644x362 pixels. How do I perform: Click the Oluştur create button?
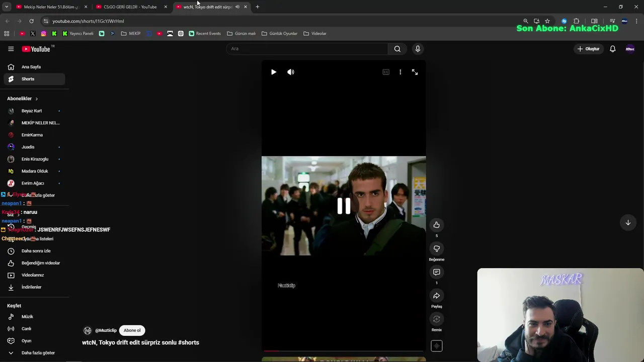pos(589,49)
